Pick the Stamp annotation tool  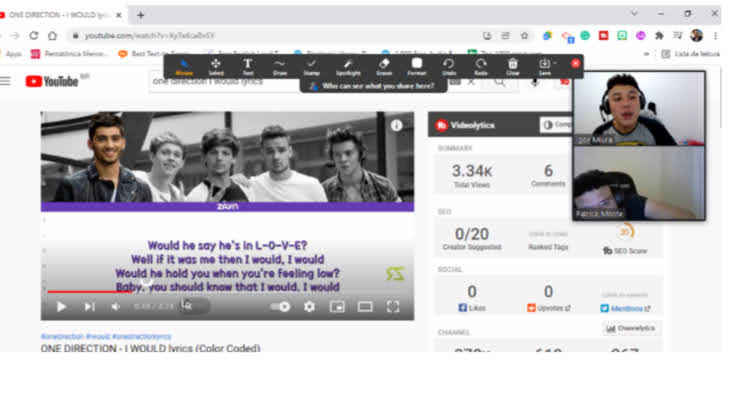[311, 66]
